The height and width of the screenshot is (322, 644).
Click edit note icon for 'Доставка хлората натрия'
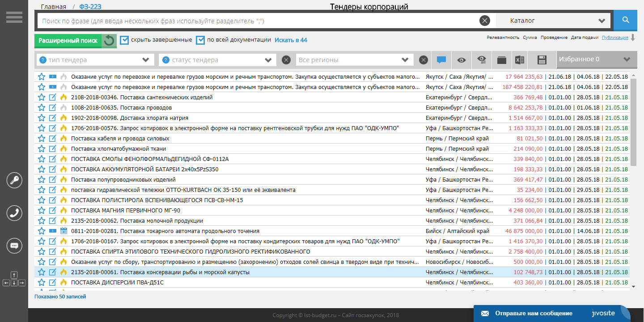(53, 118)
